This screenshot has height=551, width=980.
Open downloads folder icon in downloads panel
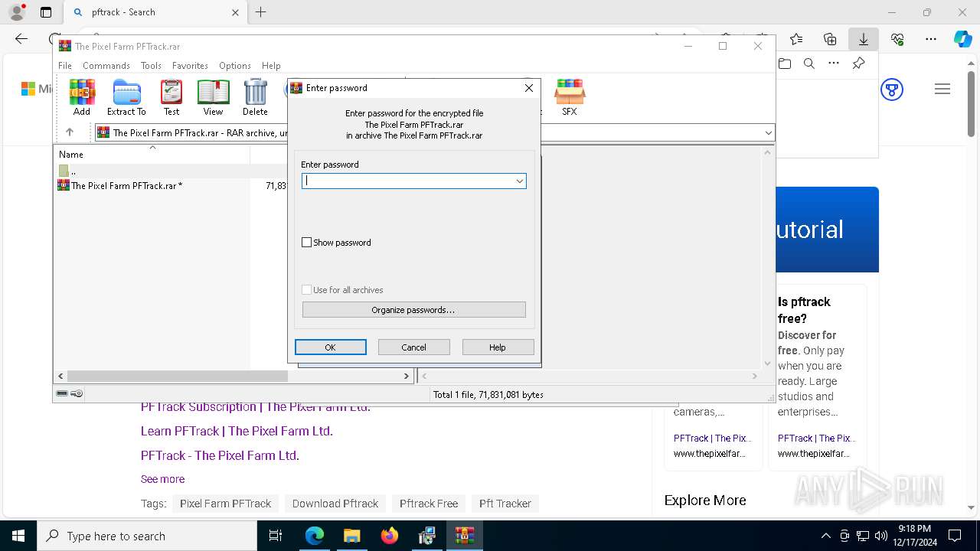tap(785, 64)
